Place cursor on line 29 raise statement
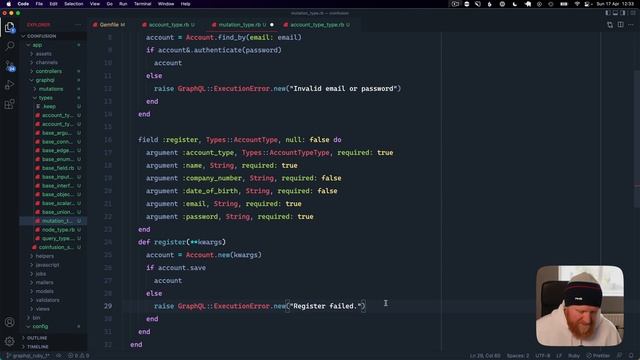Viewport: 640px width, 360px height. click(x=260, y=306)
